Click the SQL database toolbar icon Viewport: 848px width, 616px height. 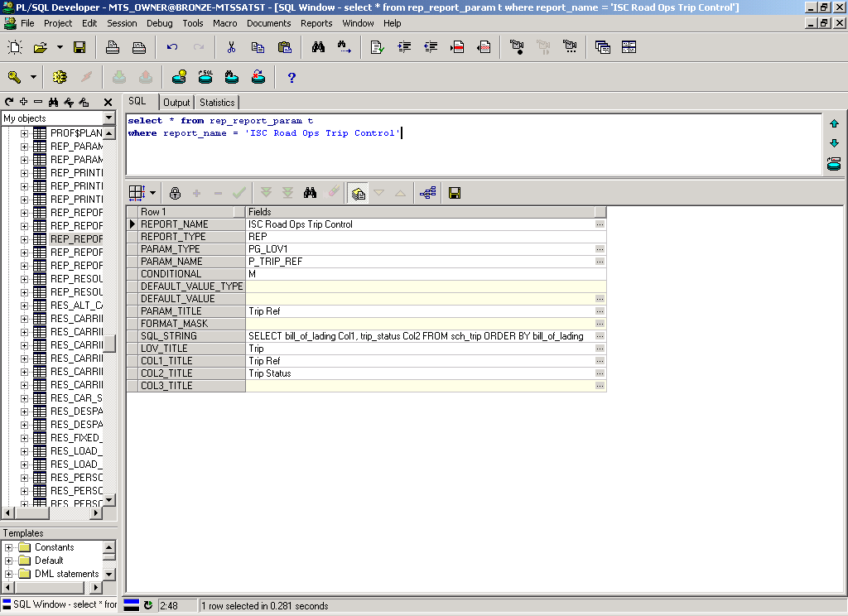[205, 77]
